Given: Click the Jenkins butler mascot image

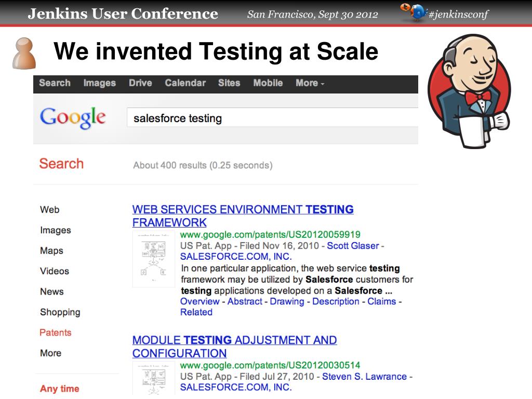Looking at the screenshot, I should [469, 91].
